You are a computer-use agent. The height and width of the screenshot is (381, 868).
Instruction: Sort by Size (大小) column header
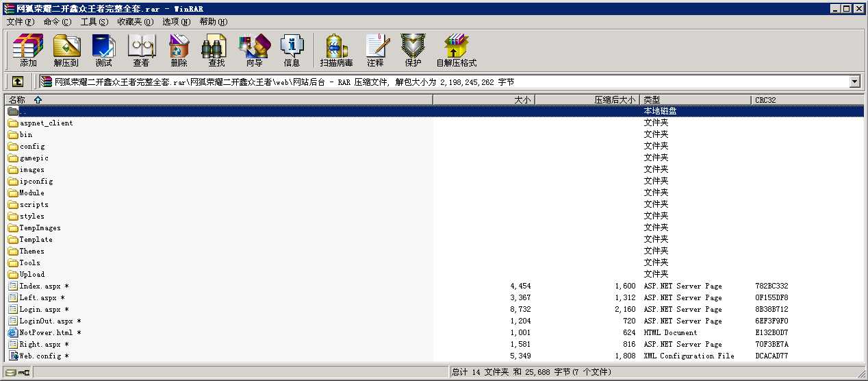484,100
